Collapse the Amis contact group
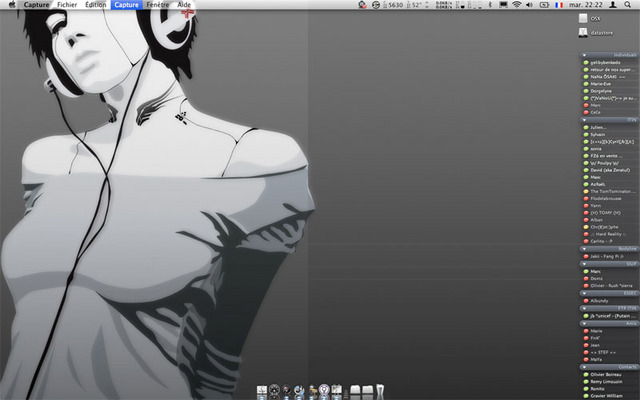 click(x=584, y=323)
